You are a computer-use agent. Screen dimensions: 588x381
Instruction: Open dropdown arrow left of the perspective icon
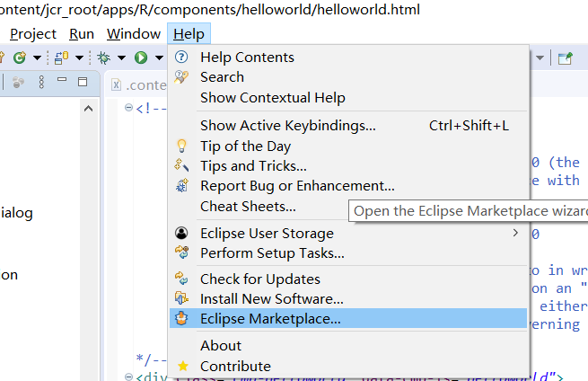[x=540, y=58]
